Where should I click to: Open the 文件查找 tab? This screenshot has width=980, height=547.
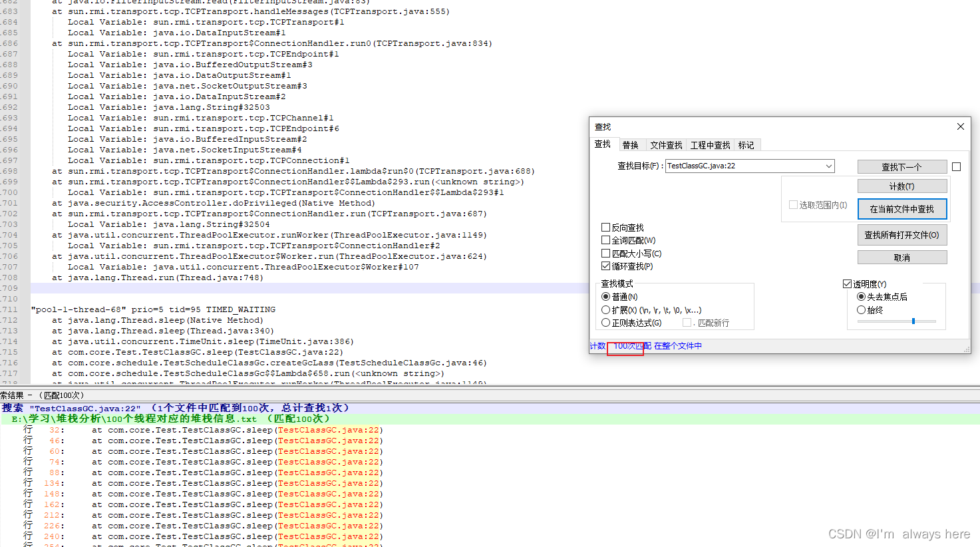pyautogui.click(x=666, y=145)
